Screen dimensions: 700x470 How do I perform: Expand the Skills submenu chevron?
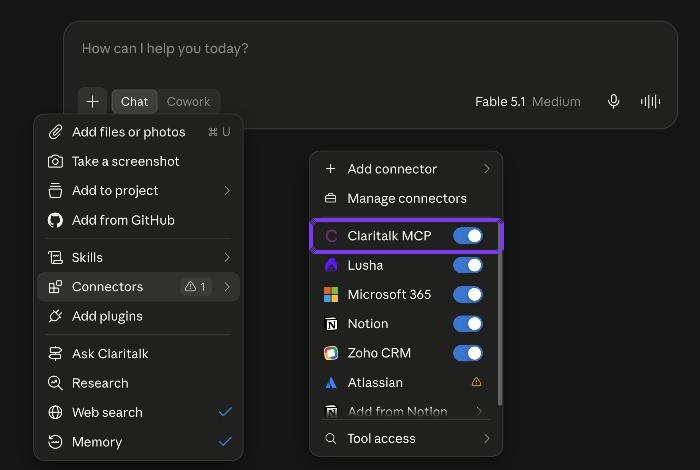point(227,257)
